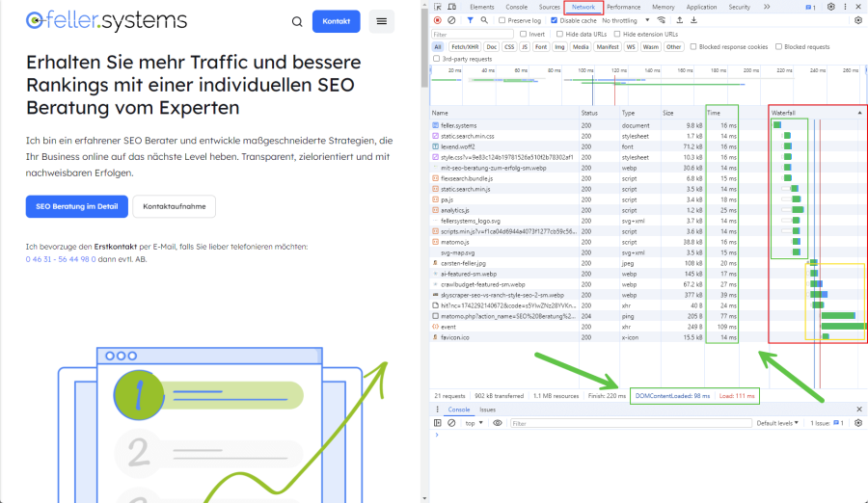The image size is (868, 503).
Task: Enable Hide data URLs
Action: tap(559, 35)
